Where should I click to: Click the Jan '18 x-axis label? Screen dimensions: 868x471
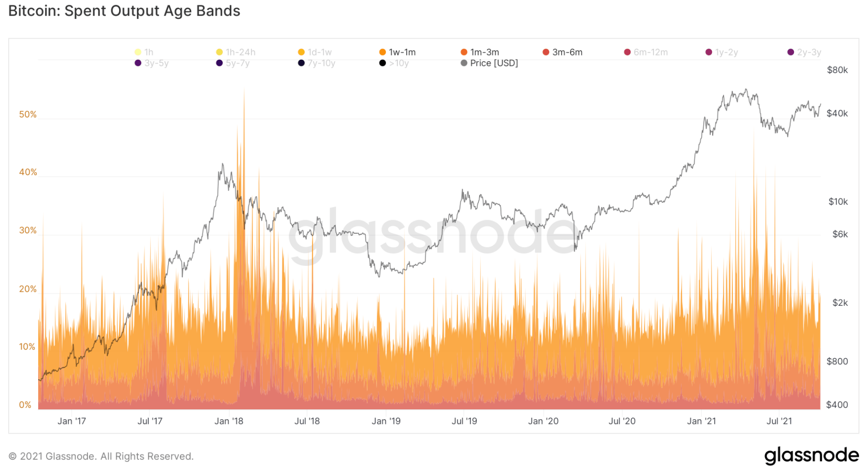coord(229,421)
